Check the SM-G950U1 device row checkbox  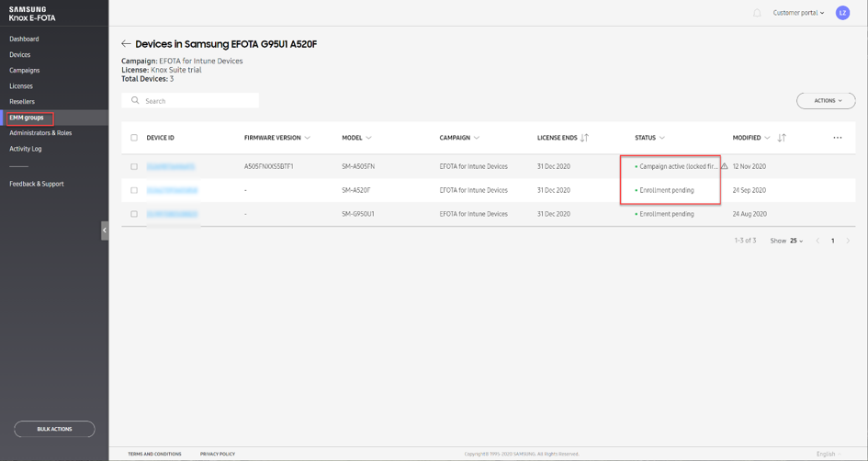pos(134,214)
